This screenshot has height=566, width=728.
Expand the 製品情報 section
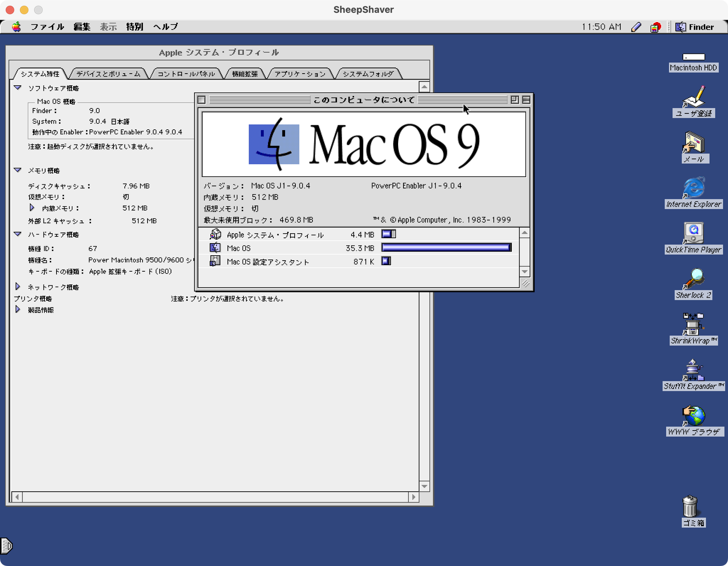(17, 309)
